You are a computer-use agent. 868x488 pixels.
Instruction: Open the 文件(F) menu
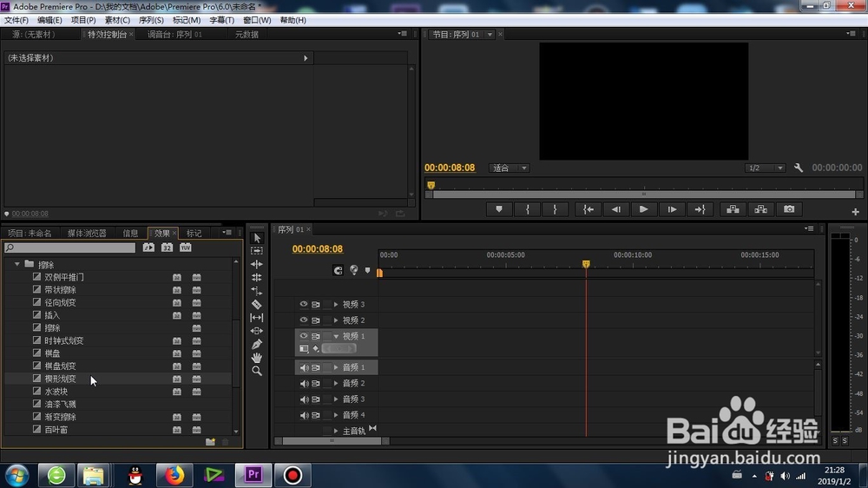(x=16, y=20)
